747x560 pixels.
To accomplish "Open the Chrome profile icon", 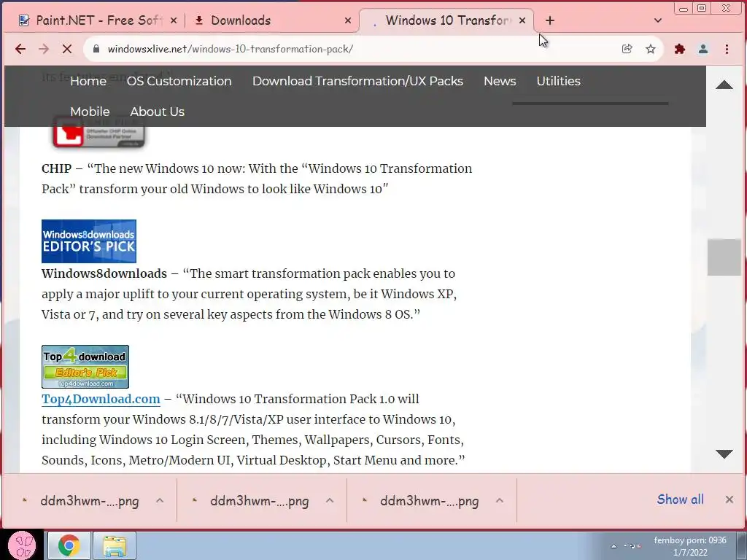I will (x=703, y=49).
